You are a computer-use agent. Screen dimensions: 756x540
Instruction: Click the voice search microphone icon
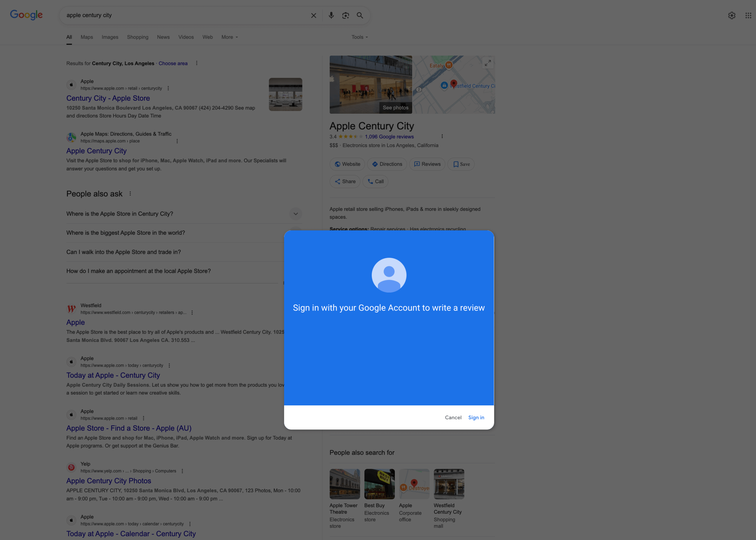[x=331, y=15]
